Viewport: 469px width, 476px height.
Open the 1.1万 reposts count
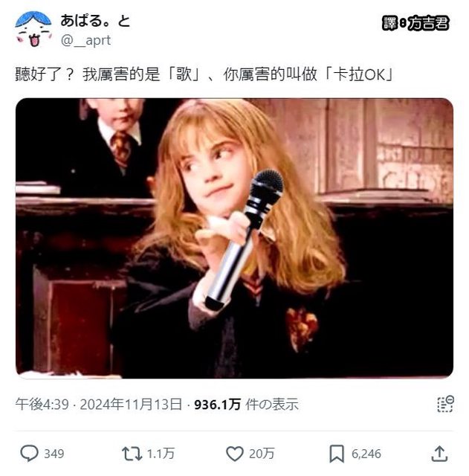161,454
